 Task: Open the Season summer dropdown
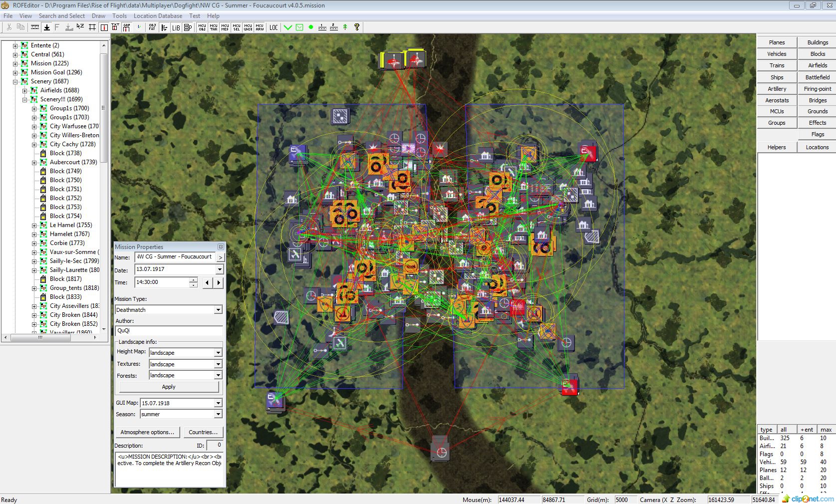218,414
